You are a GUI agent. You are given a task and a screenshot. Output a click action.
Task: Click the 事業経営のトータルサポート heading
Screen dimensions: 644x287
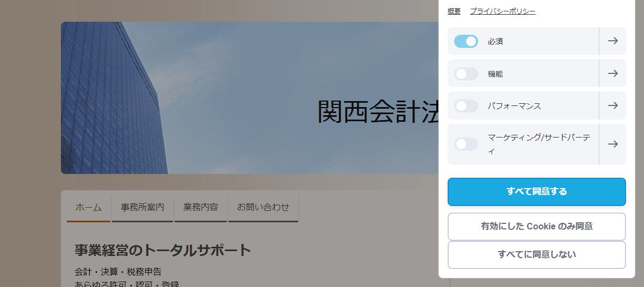pyautogui.click(x=163, y=250)
